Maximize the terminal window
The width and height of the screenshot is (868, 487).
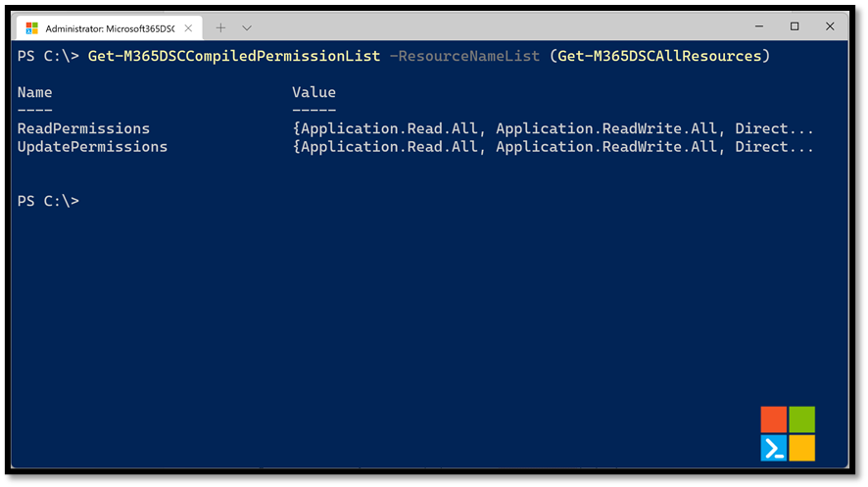[x=795, y=26]
